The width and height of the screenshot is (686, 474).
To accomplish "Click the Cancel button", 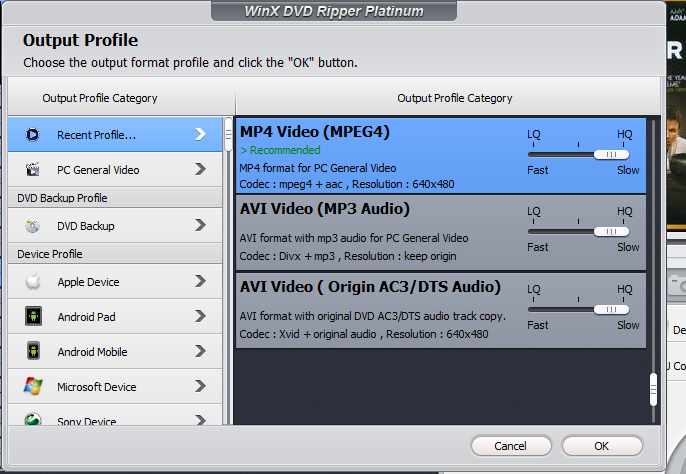I will (511, 446).
